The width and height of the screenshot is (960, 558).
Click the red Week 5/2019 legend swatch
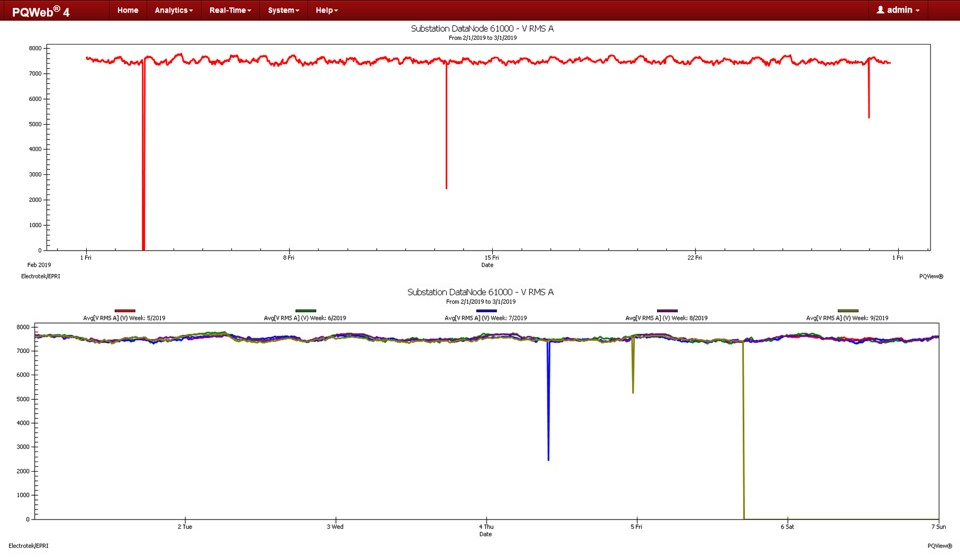pyautogui.click(x=125, y=311)
